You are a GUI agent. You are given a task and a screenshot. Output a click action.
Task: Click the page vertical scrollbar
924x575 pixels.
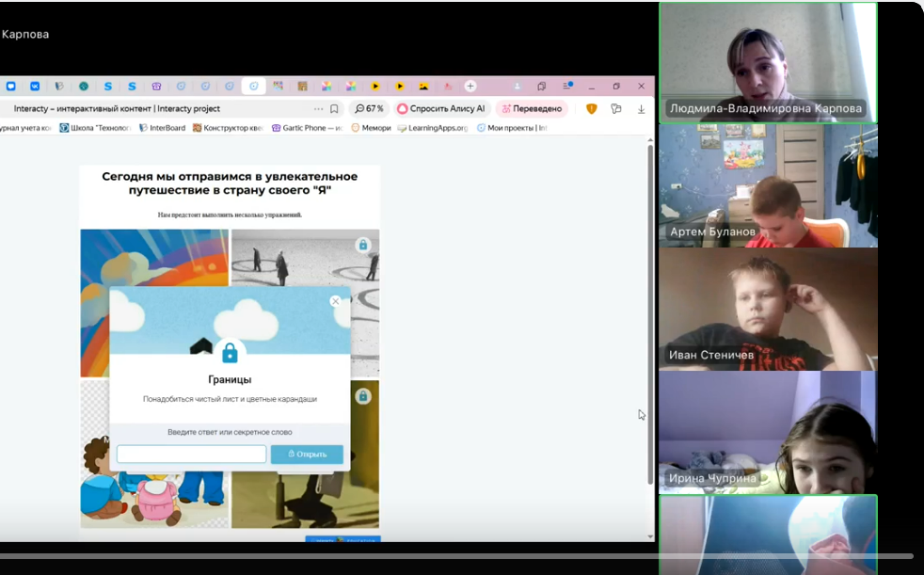coord(649,311)
